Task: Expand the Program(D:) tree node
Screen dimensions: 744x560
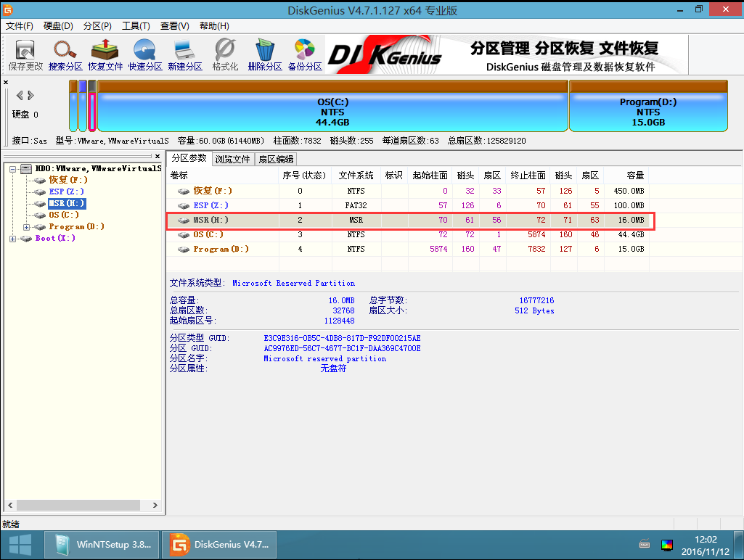Action: tap(27, 227)
